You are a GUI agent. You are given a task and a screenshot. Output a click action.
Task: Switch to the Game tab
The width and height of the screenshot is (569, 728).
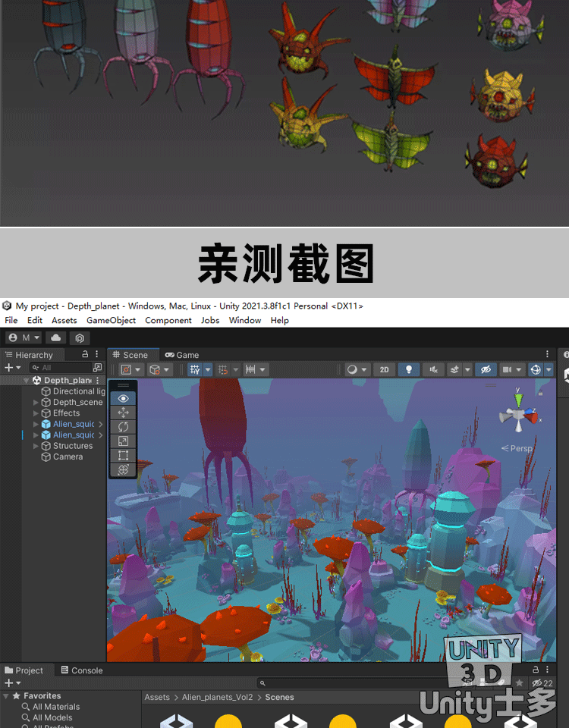[x=182, y=355]
